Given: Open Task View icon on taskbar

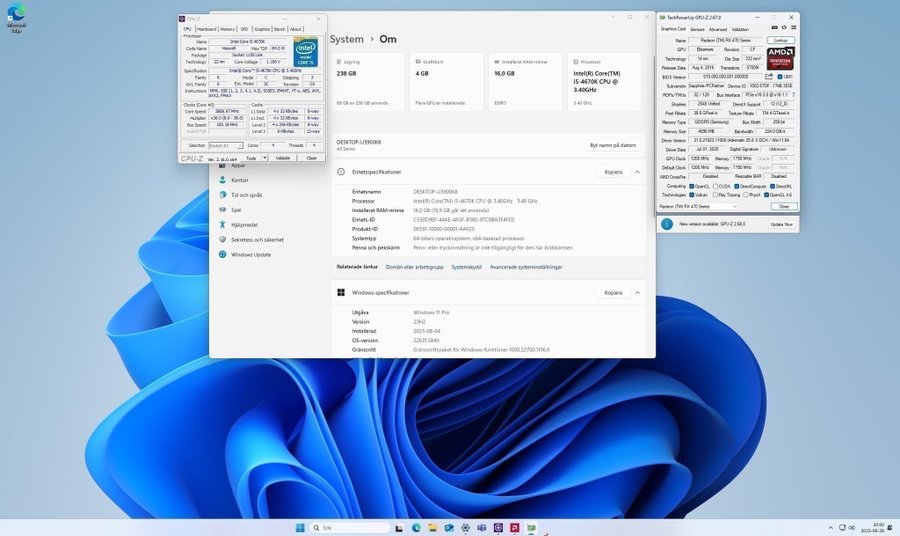Looking at the screenshot, I should [399, 527].
